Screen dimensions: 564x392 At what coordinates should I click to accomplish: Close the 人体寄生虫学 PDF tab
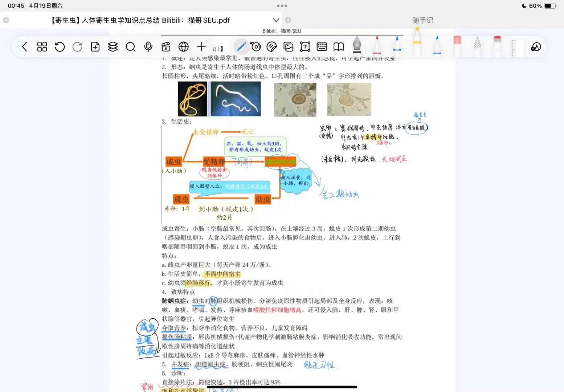pos(6,20)
